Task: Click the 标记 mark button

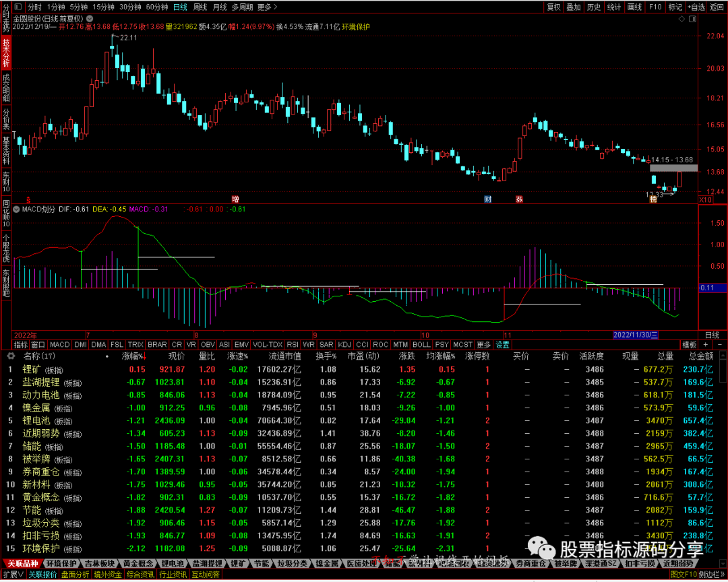Action: pyautogui.click(x=675, y=7)
